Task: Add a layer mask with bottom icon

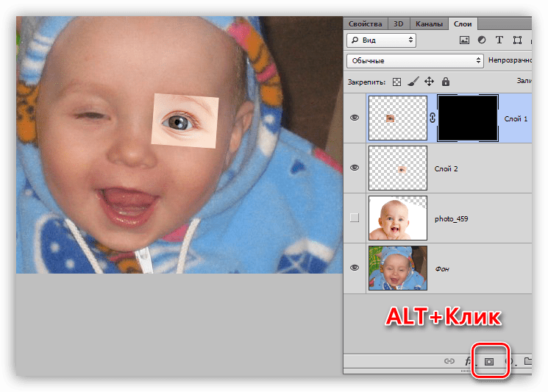Action: coord(489,362)
